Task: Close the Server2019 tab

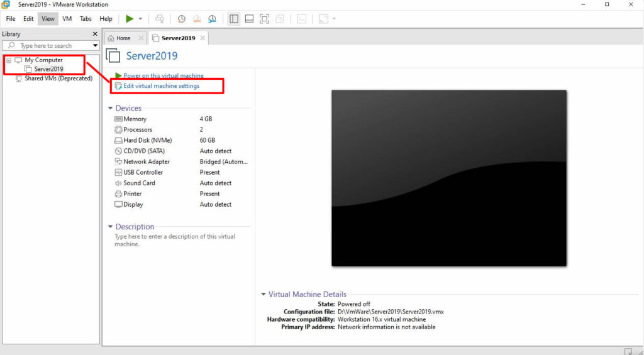Action: tap(203, 38)
